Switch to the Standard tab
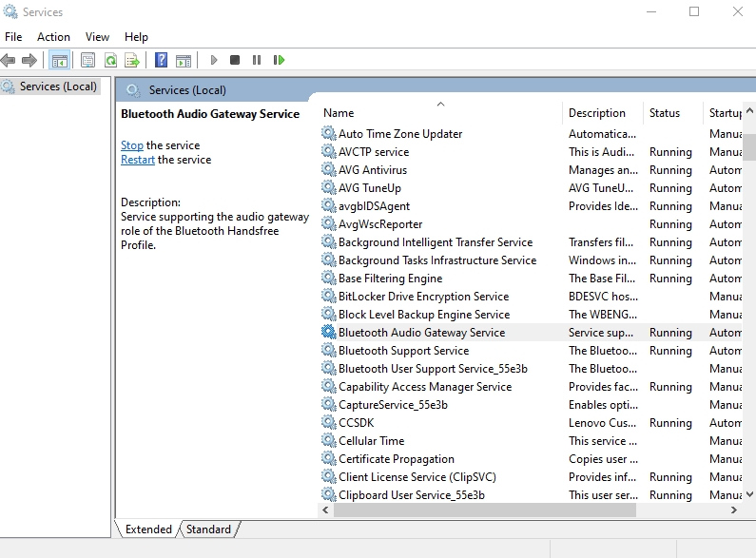This screenshot has height=558, width=756. (208, 529)
